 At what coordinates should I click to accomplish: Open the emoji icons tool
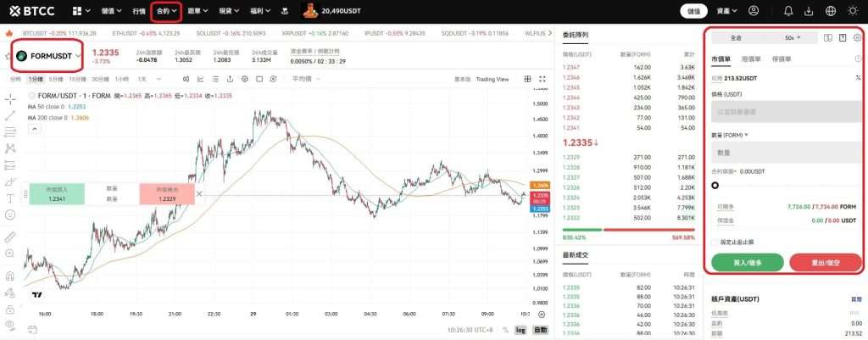click(x=10, y=215)
